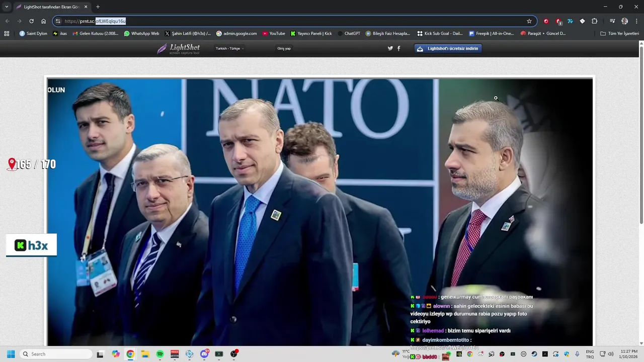Click the uploaded NATO screenshot image
Viewport: 644px width, 362px height.
320,212
